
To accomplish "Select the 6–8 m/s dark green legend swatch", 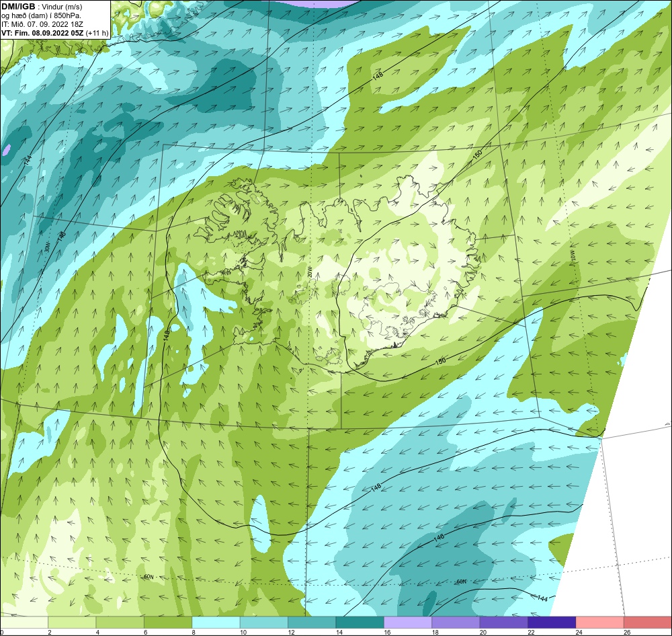I will point(168,622).
